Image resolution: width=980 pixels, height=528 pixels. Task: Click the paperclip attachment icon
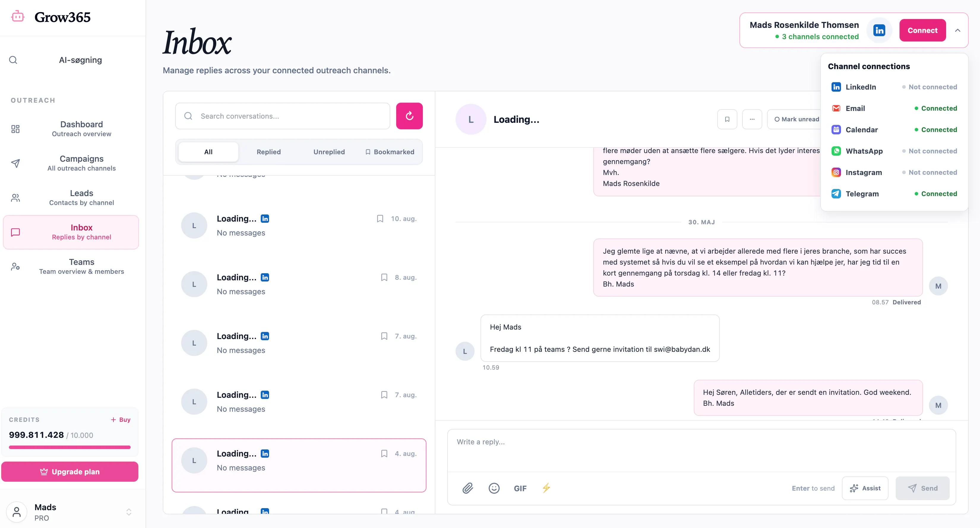pos(467,488)
